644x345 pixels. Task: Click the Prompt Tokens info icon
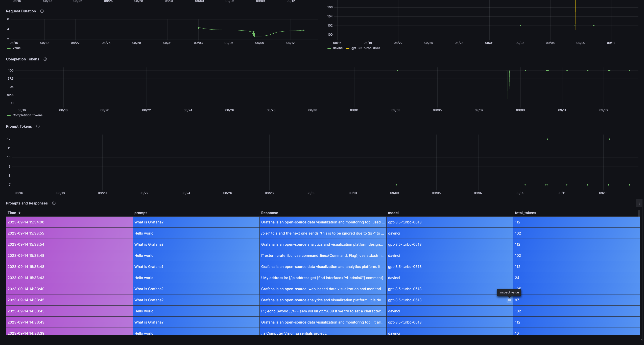pos(38,126)
